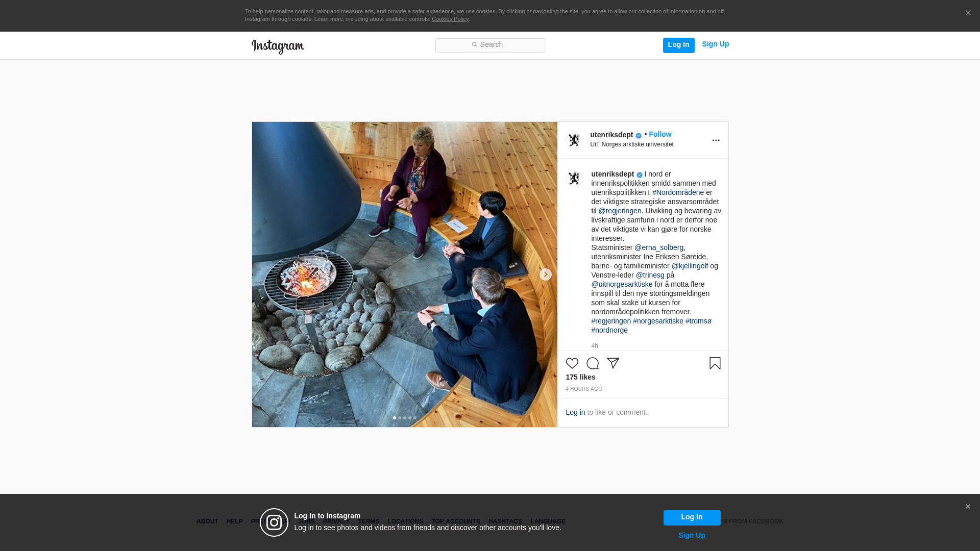Click the Sign Up header link
980x551 pixels.
(715, 44)
